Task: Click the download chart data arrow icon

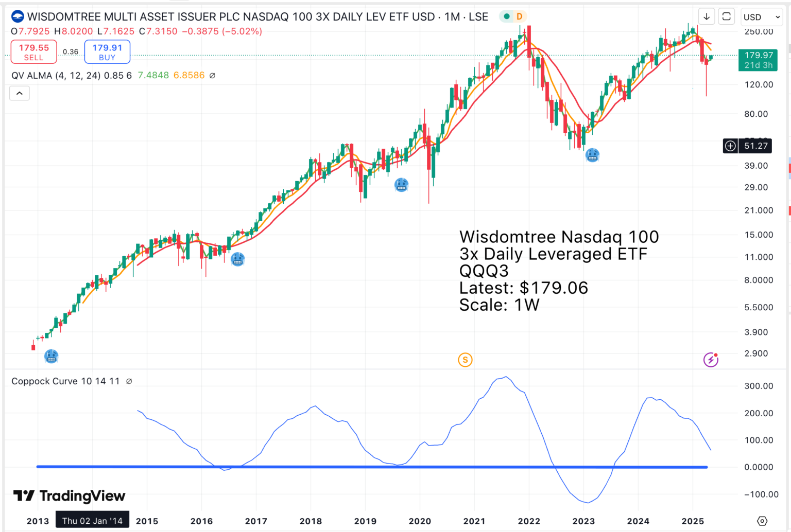Action: pyautogui.click(x=706, y=16)
